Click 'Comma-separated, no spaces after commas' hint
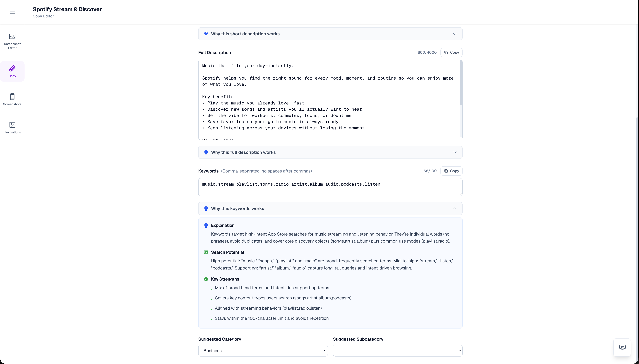The height and width of the screenshot is (364, 639). coord(266,171)
